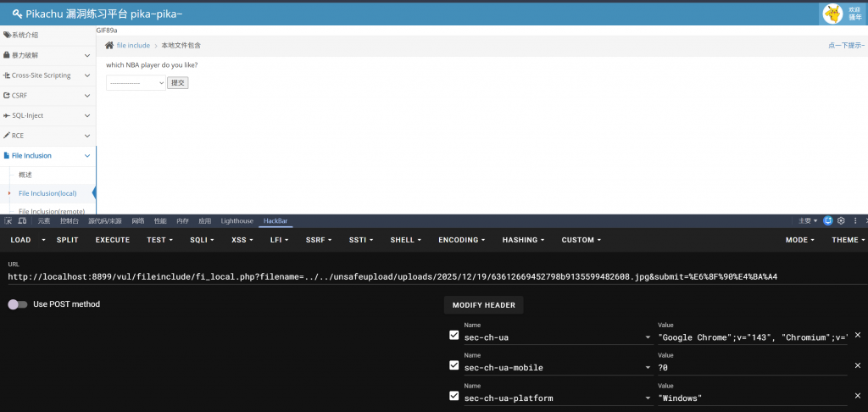
Task: Open the blue AI assistance icon in DevTools
Action: click(828, 220)
